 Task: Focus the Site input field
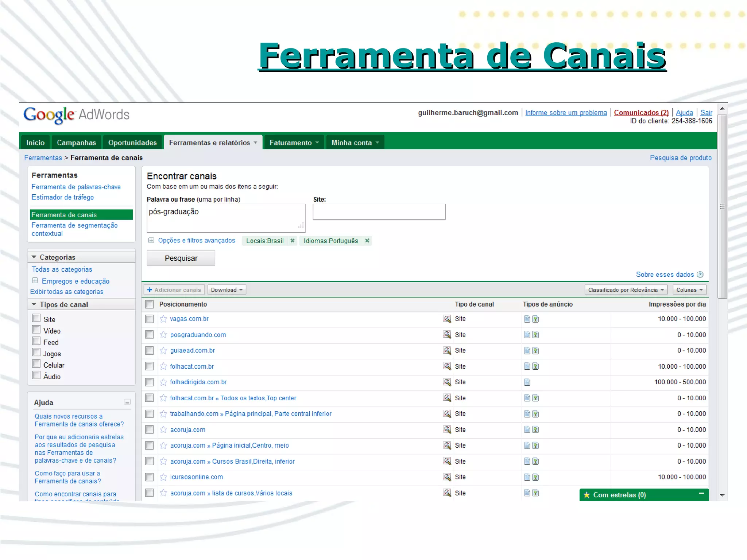379,212
